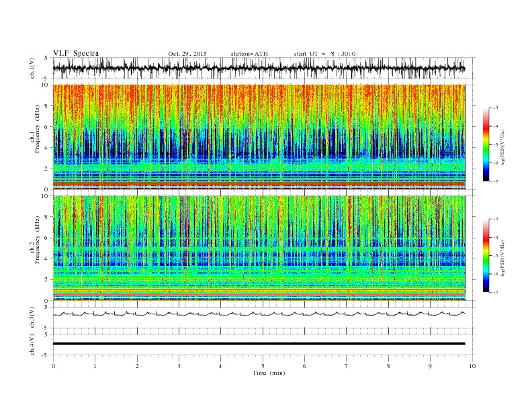Image resolution: width=532 pixels, height=411 pixels.
Task: Click inside the ch.1 spectrogram plot
Action: click(259, 137)
